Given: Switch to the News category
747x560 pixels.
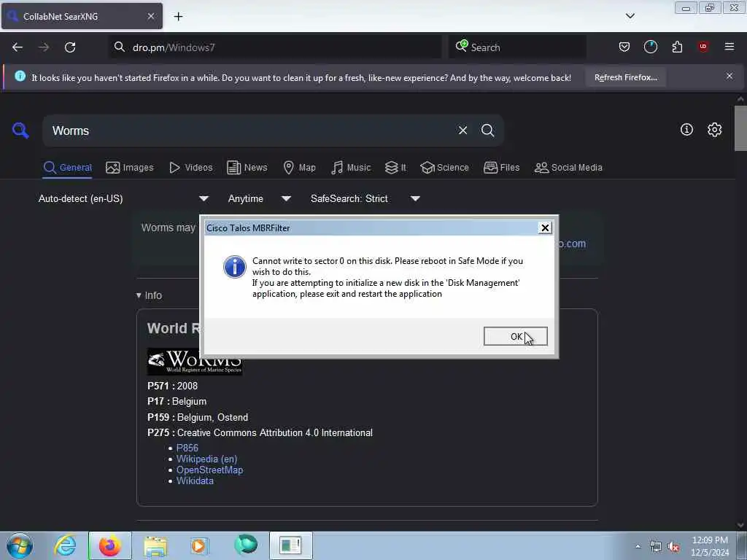Looking at the screenshot, I should (247, 168).
